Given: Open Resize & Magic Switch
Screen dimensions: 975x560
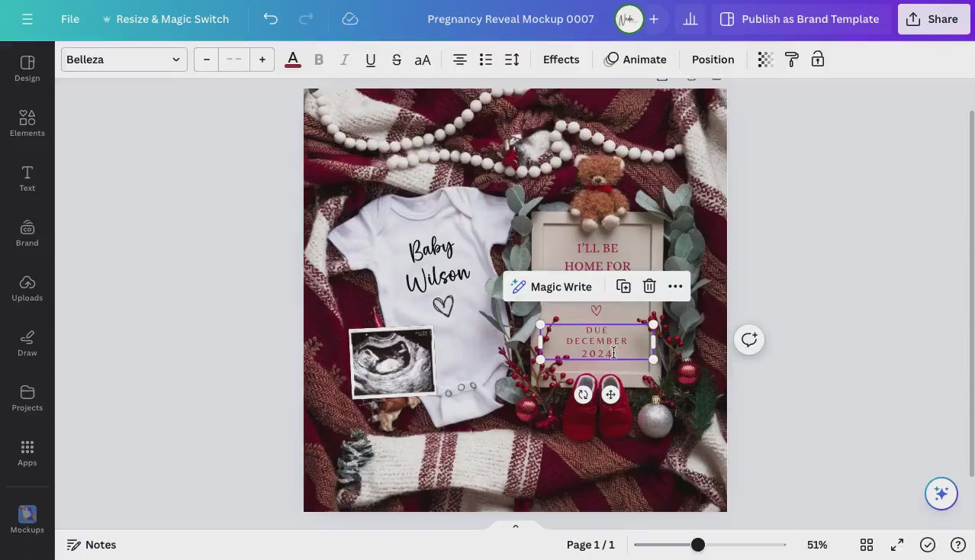Looking at the screenshot, I should pos(166,19).
